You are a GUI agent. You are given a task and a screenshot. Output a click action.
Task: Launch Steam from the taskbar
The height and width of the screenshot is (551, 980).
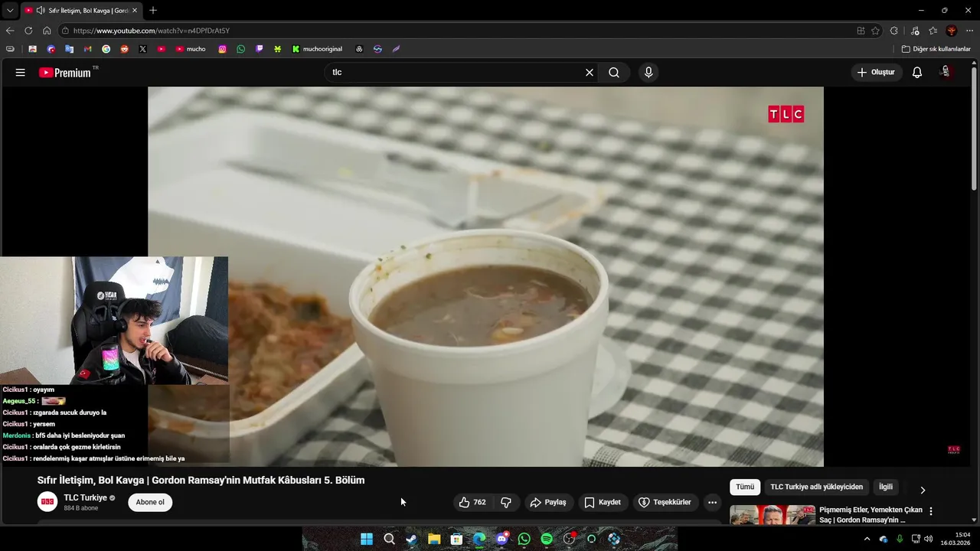pos(411,539)
